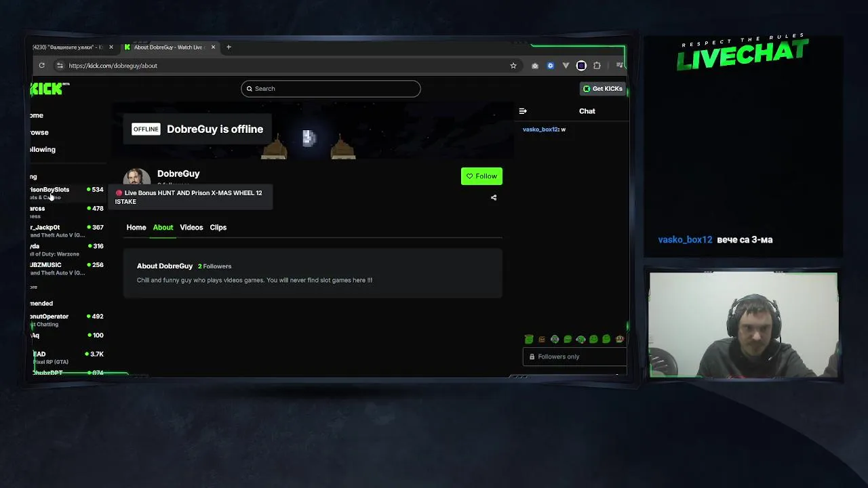
Task: Focus the Kick Search box
Action: point(331,89)
